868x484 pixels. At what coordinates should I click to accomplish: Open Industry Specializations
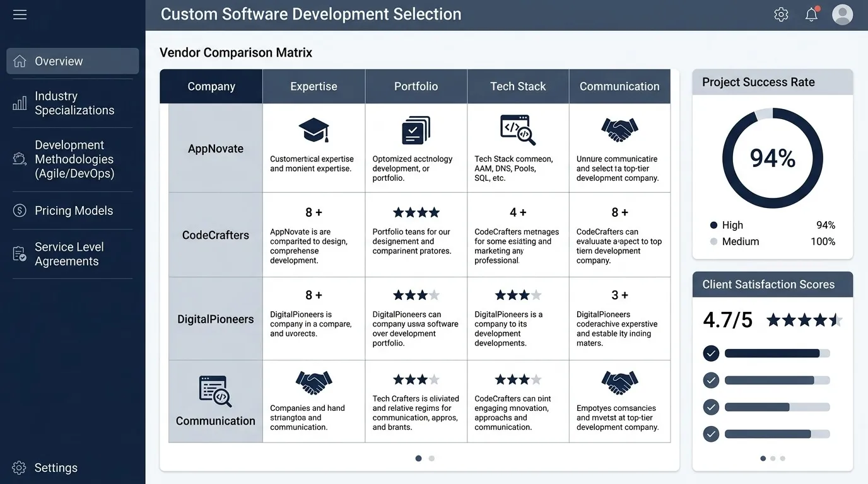click(x=73, y=103)
